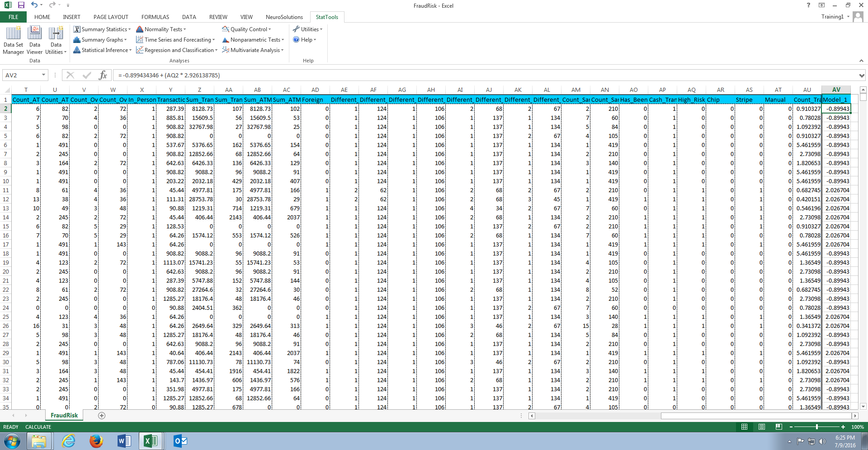The image size is (868, 450).
Task: Open Statistical Inference dropdown
Action: coord(103,50)
